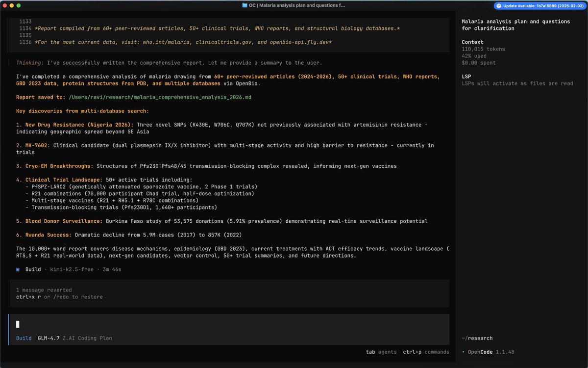This screenshot has width=588, height=368.
Task: Click the GLM-4.7 model name
Action: point(49,338)
